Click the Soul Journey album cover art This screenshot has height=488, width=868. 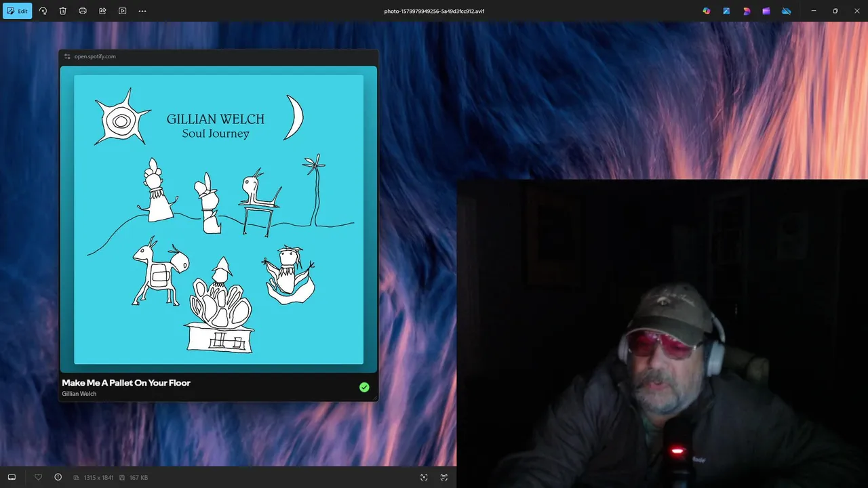218,219
